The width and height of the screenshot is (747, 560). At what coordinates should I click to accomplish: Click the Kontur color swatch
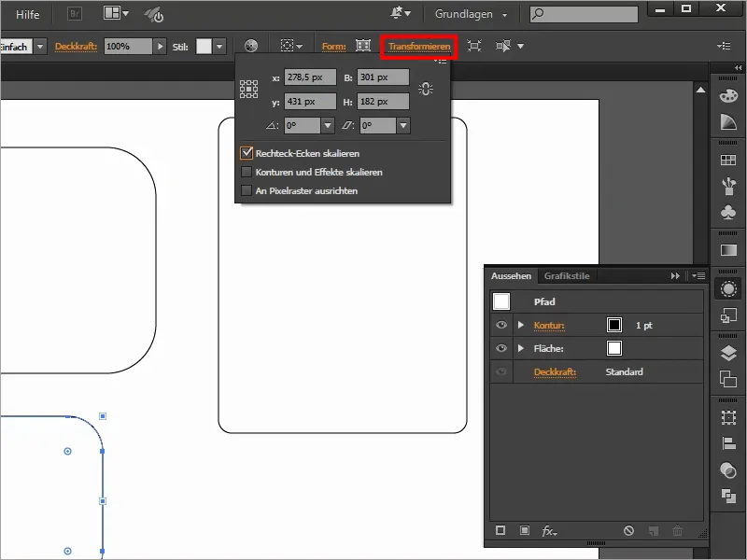613,325
